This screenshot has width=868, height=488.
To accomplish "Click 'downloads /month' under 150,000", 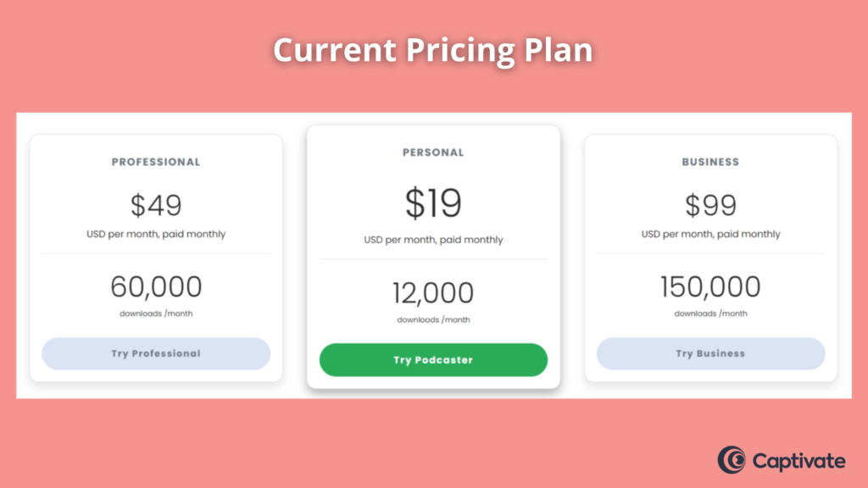I will coord(711,313).
